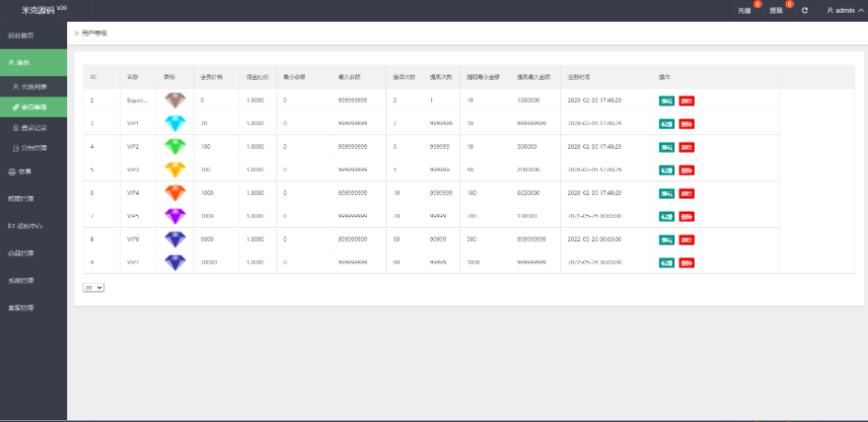Expand the 客服管理 sidebar section

[x=33, y=307]
